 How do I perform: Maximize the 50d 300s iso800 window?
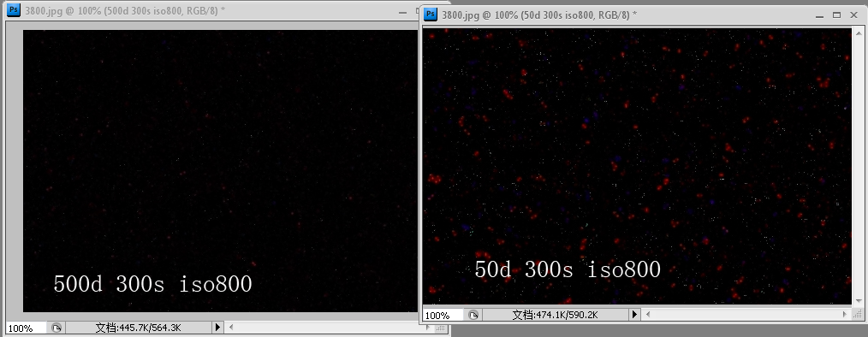(837, 15)
